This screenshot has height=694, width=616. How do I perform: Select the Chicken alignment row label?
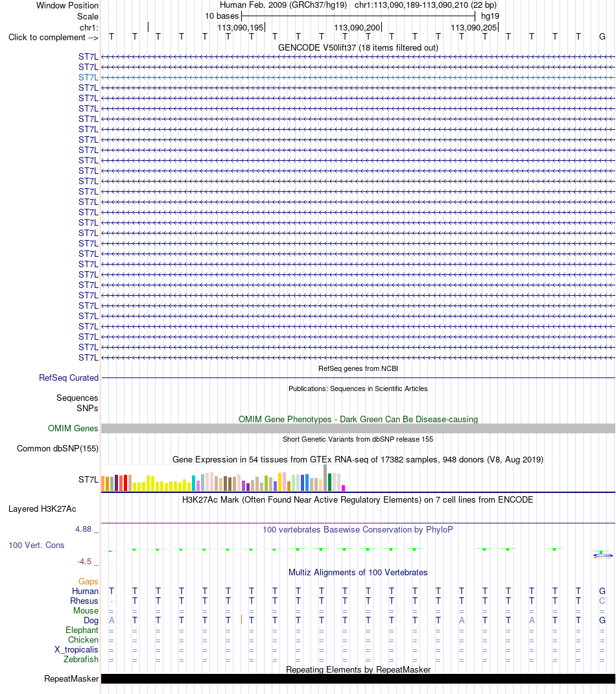(x=83, y=640)
